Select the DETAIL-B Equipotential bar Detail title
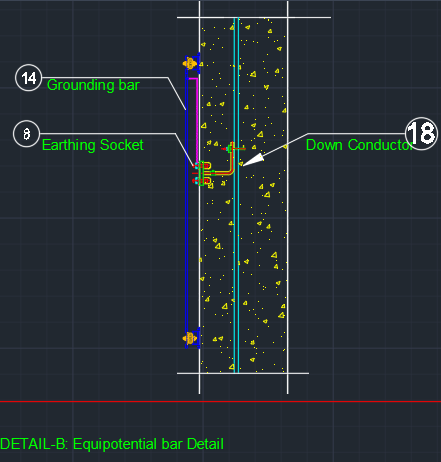This screenshot has width=441, height=462. [112, 444]
